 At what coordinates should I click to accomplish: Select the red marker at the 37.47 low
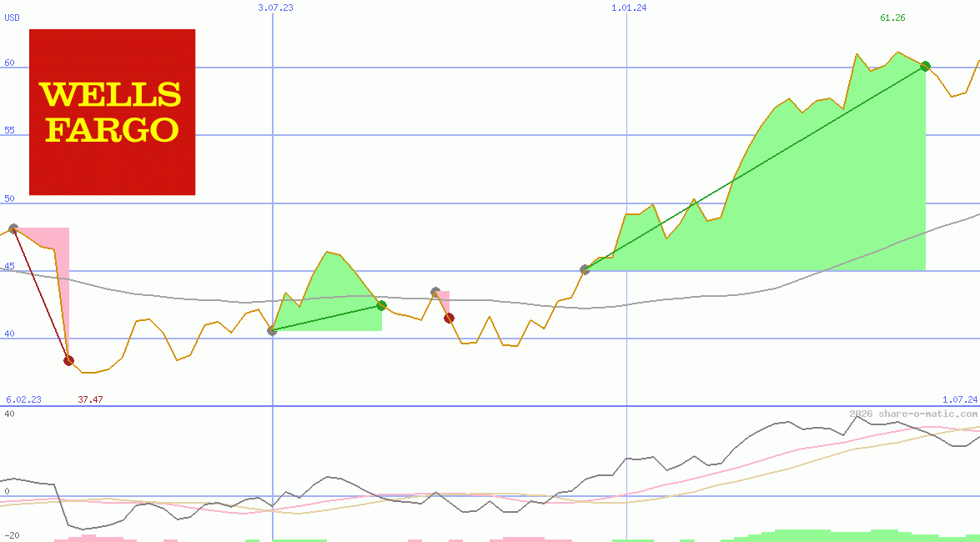pyautogui.click(x=68, y=360)
